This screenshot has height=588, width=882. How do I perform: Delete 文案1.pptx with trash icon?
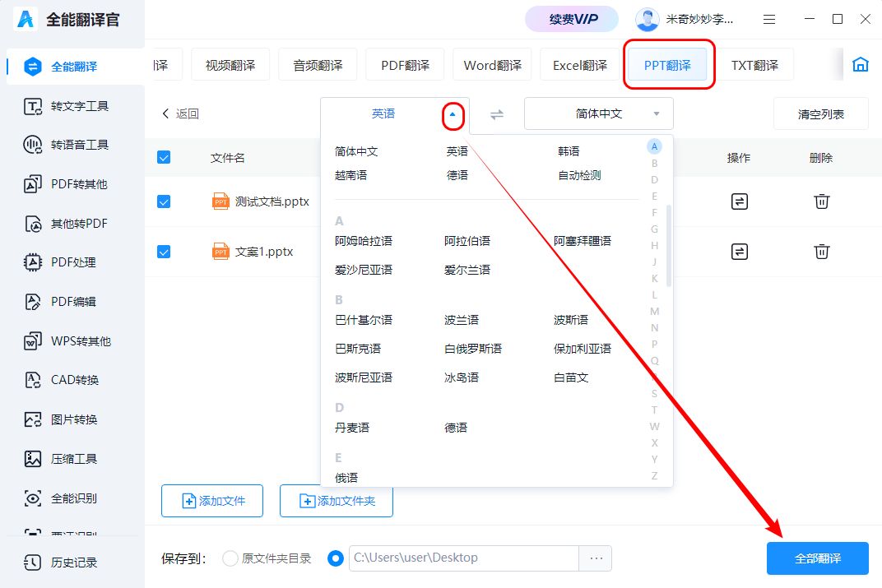[821, 252]
